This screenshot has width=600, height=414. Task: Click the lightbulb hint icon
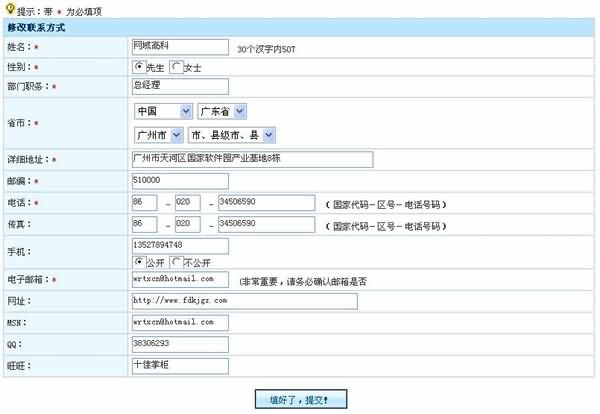click(x=10, y=8)
